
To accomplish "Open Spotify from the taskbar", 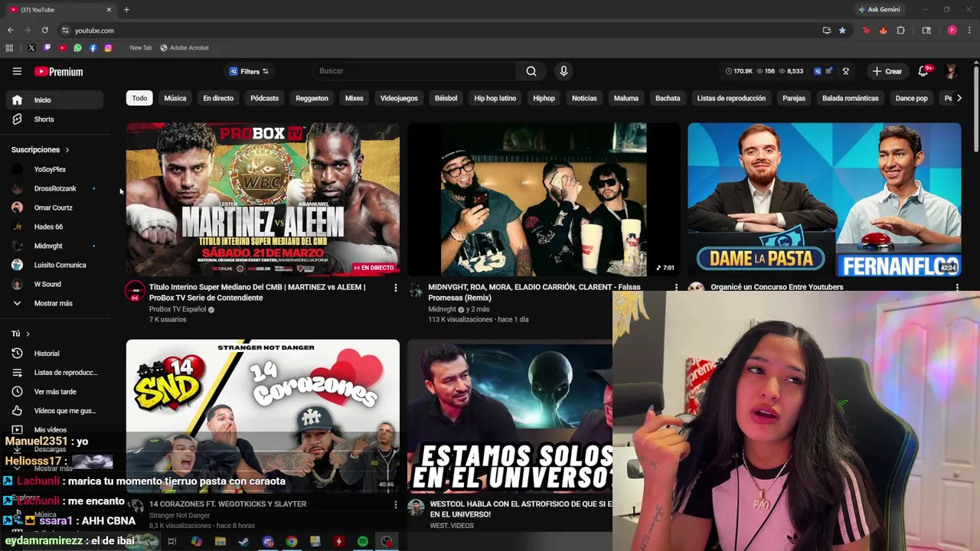I will pos(363,541).
